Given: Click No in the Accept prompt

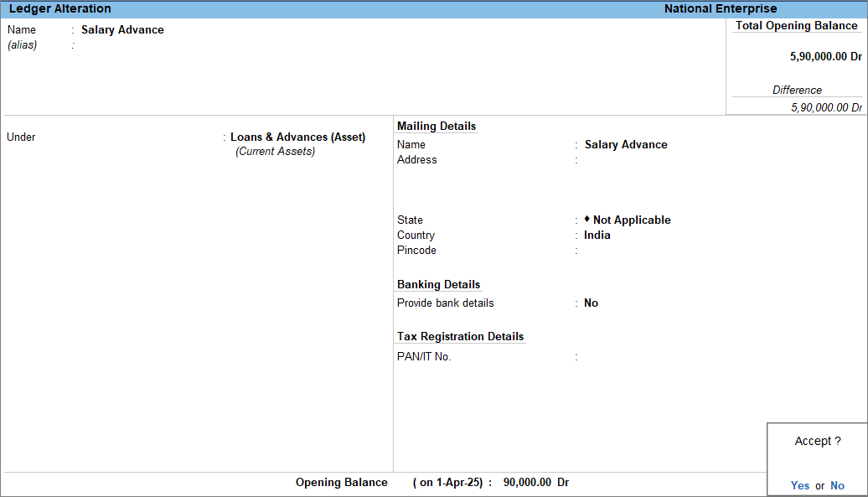Looking at the screenshot, I should pos(837,485).
